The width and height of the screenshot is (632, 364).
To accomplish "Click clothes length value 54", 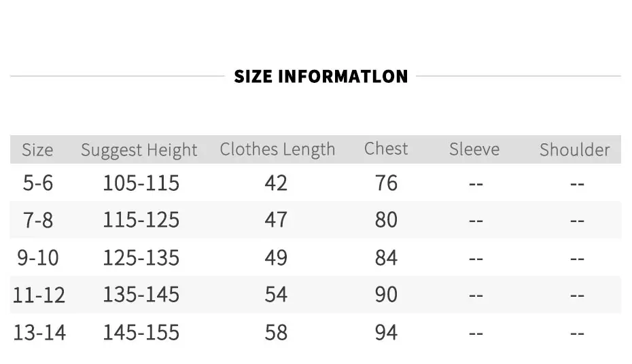I will click(x=276, y=295).
